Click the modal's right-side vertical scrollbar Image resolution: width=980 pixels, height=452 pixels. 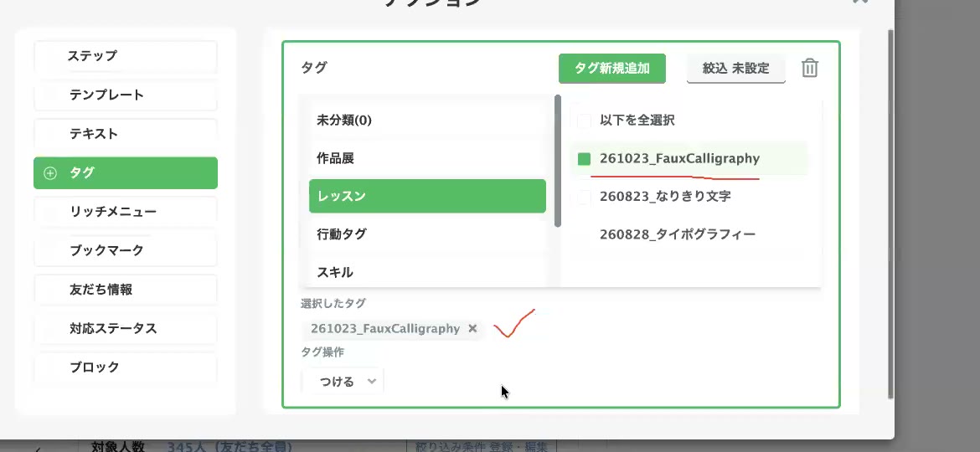pyautogui.click(x=890, y=213)
